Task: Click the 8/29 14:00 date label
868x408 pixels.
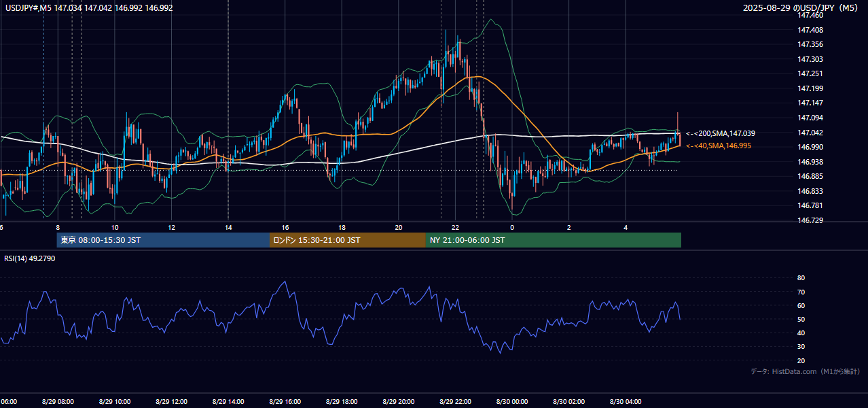Action: [x=228, y=401]
